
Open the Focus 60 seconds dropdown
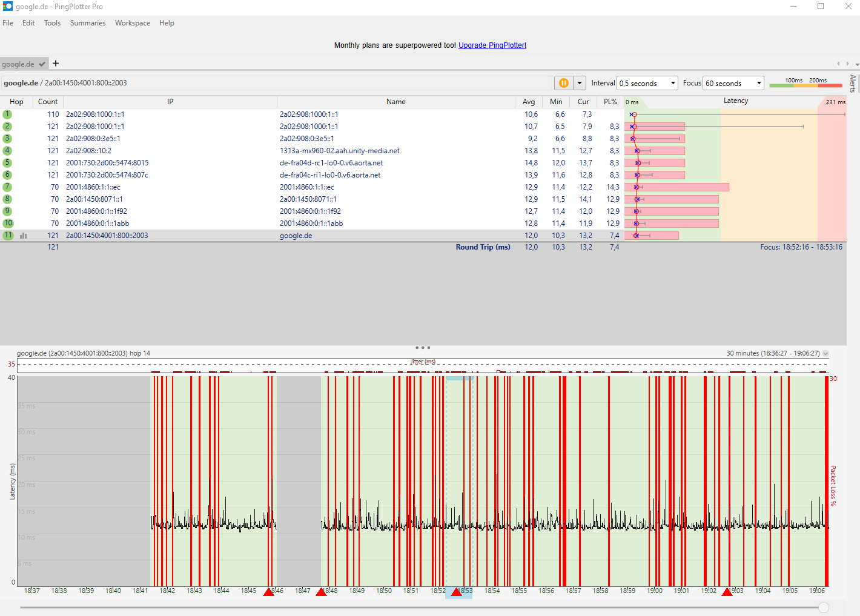[733, 83]
